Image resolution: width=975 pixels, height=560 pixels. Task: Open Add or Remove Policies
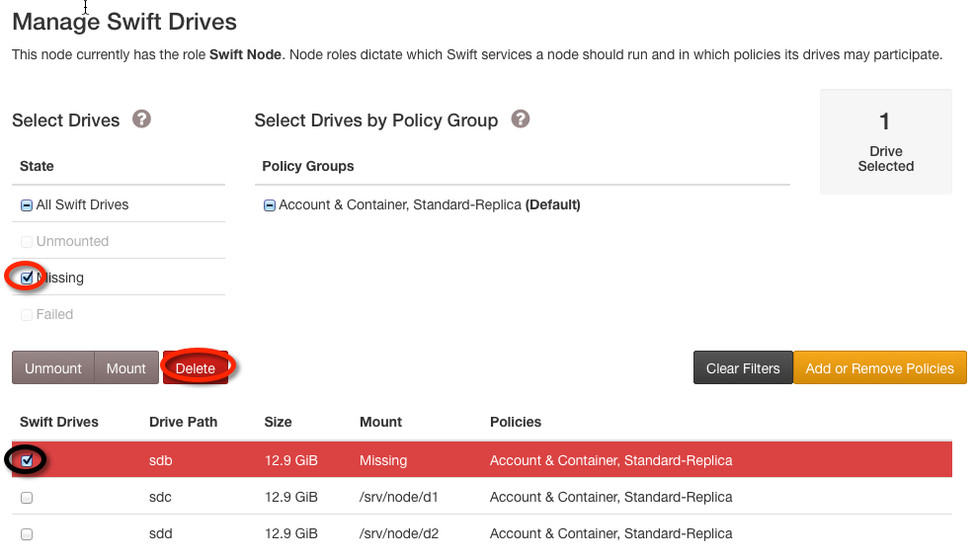coord(880,368)
